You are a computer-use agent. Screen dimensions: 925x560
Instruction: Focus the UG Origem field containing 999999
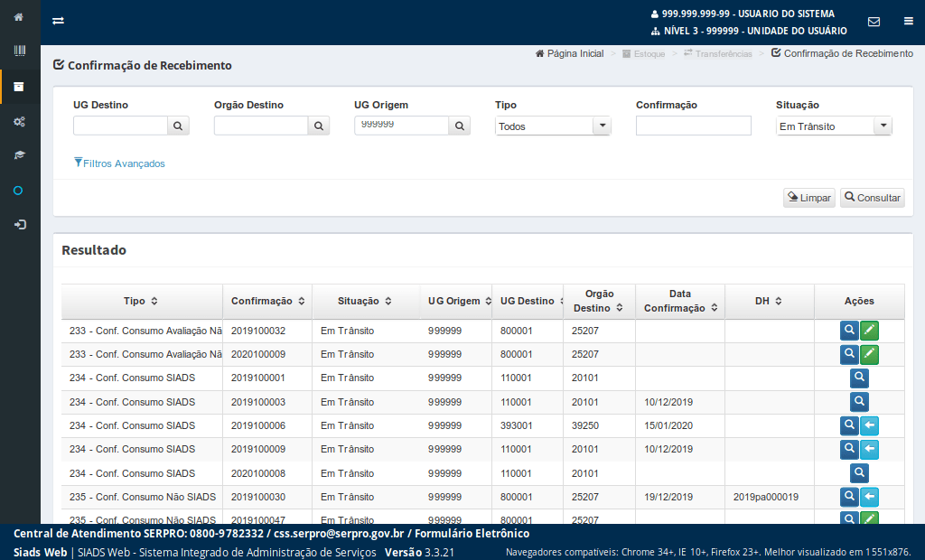point(402,126)
